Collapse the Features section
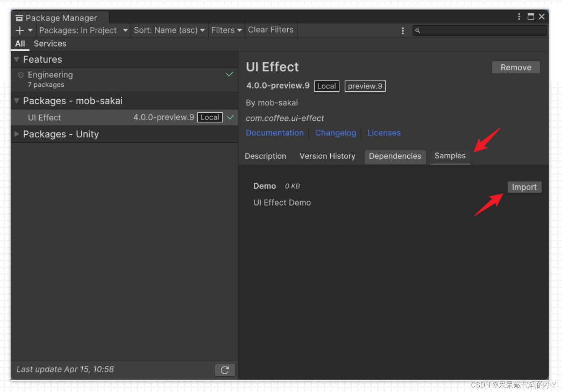Viewport: 562px width, 392px height. [x=16, y=59]
